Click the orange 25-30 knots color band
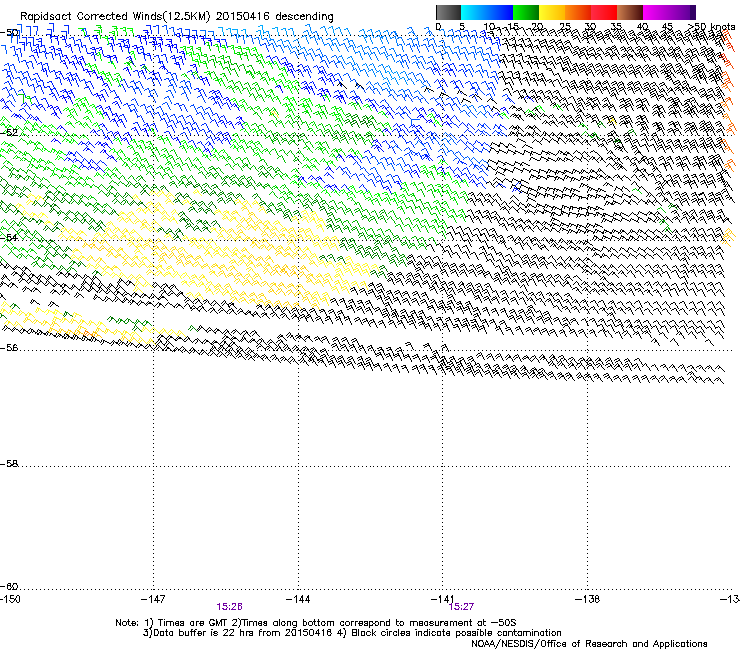 point(578,12)
